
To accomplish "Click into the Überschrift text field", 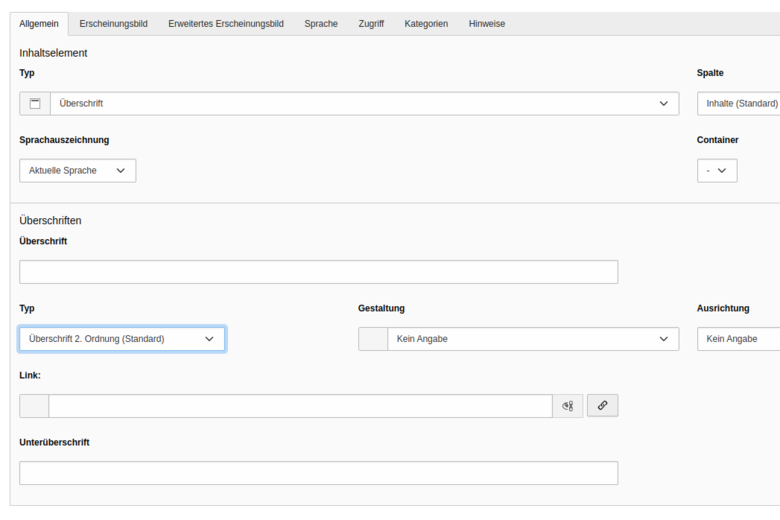I will [x=319, y=272].
